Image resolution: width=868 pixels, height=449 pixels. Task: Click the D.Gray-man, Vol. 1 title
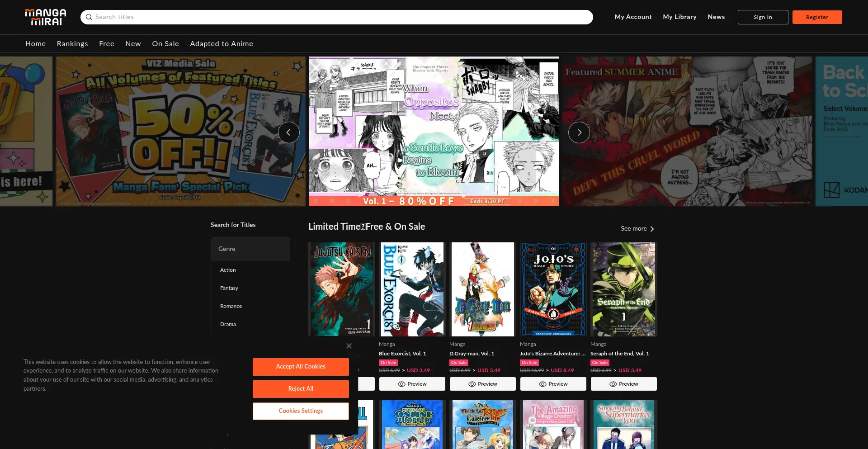pyautogui.click(x=472, y=354)
